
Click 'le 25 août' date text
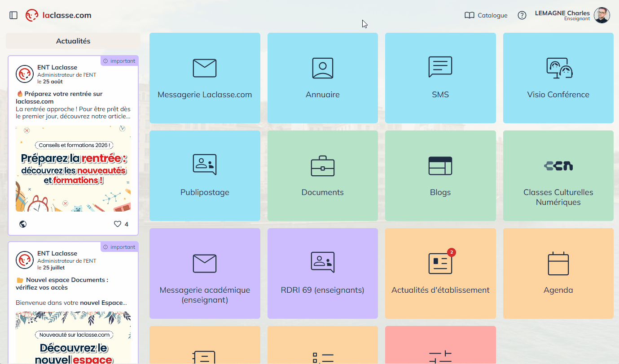click(50, 82)
